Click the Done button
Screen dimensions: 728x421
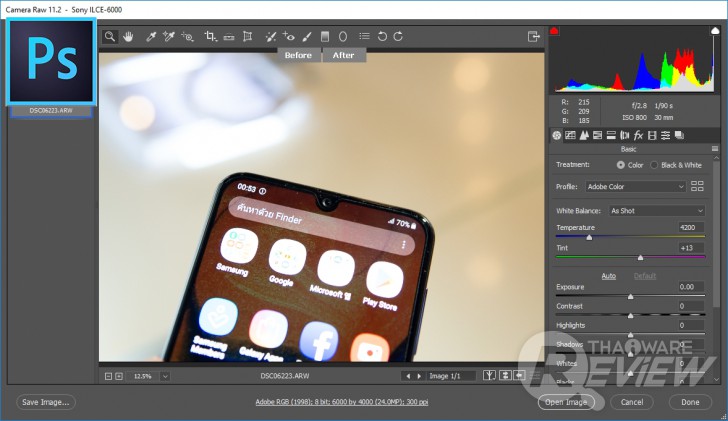pos(690,402)
